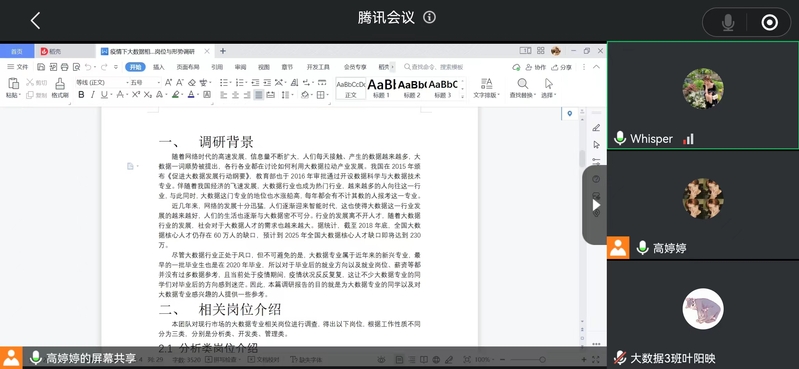The image size is (799, 369).
Task: Expand the styles gallery
Action: (463, 96)
